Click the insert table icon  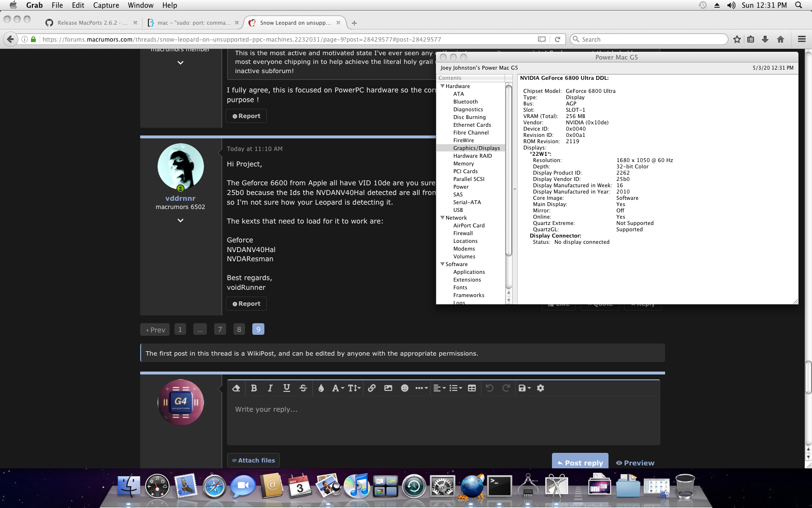point(472,388)
